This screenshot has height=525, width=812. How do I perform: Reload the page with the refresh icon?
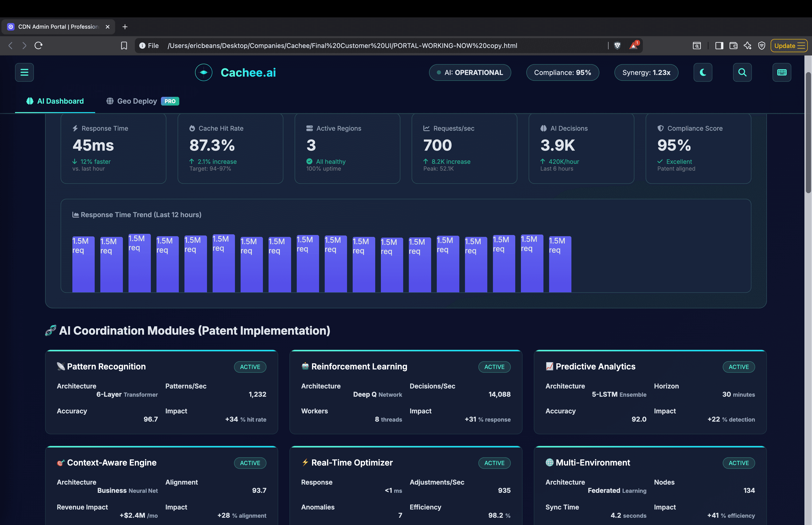39,45
